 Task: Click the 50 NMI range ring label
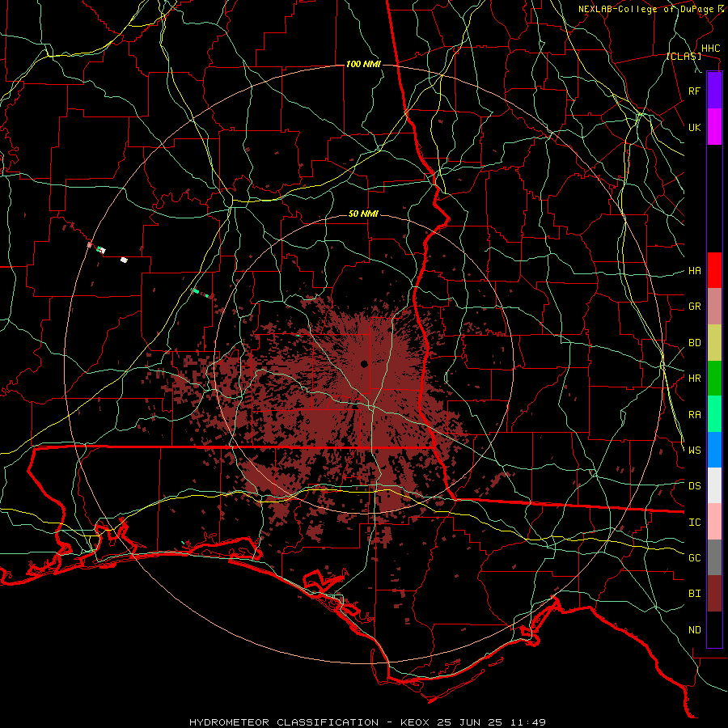pos(363,214)
